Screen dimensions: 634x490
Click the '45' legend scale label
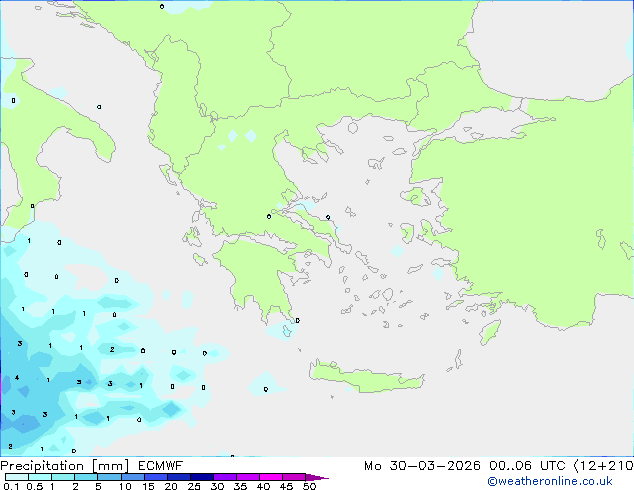pos(286,486)
